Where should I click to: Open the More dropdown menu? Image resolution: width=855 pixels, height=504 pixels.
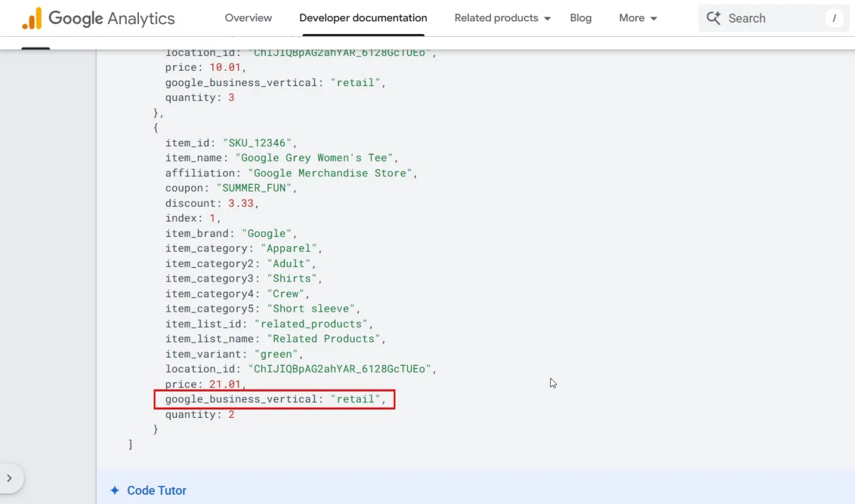633,18
